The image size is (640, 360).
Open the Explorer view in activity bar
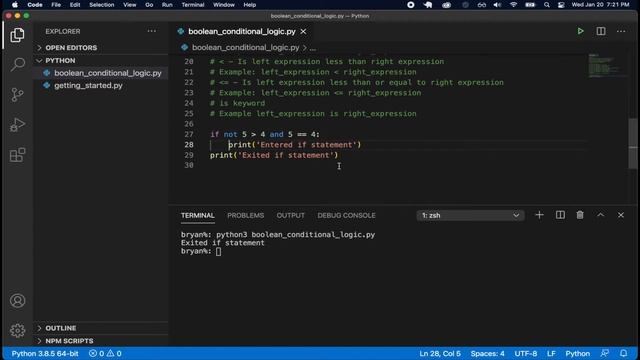point(17,35)
